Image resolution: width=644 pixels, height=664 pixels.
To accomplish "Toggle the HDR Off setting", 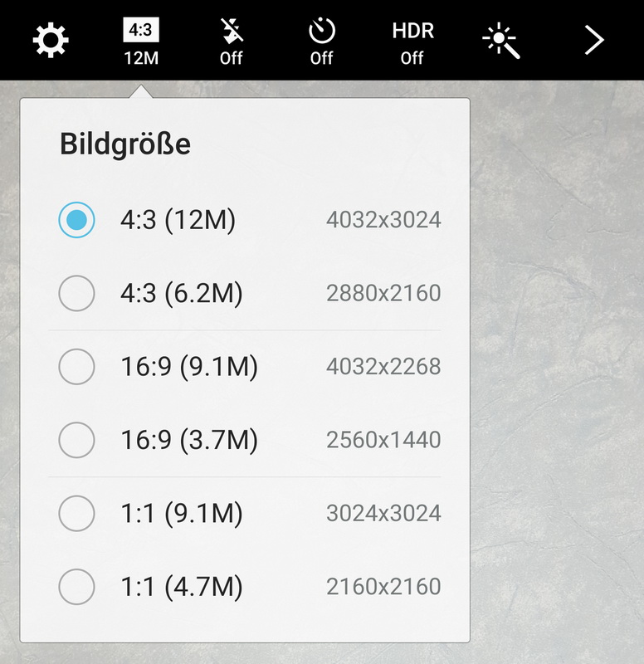I will pos(412,42).
